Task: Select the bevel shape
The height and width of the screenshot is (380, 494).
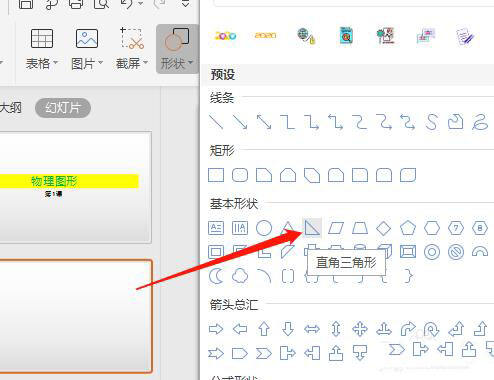Action: pyautogui.click(x=408, y=252)
